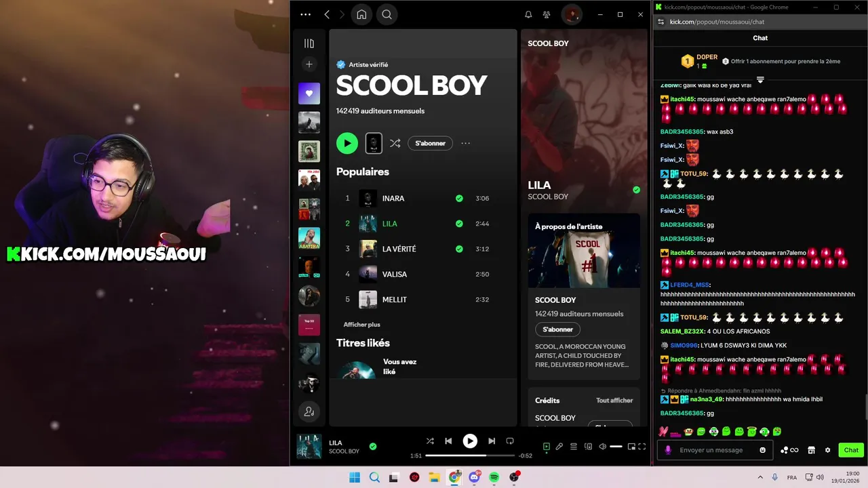868x488 pixels.
Task: Click Tout afficher in Crédits
Action: (614, 401)
